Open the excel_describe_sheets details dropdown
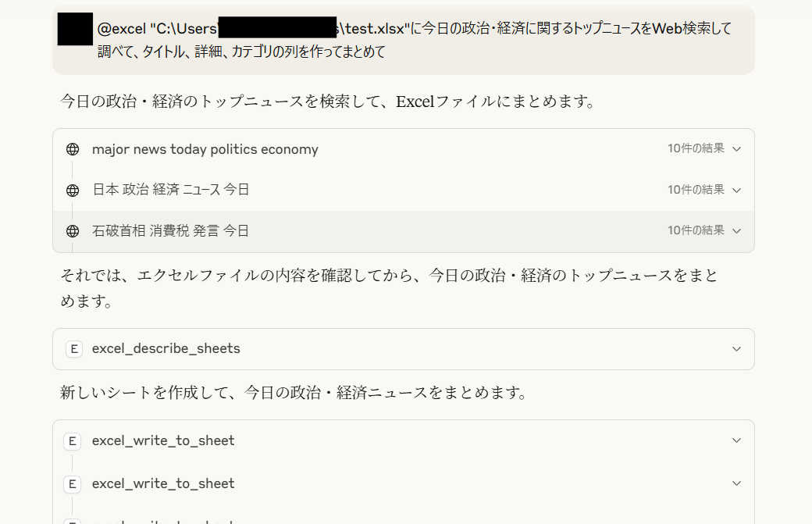The image size is (812, 524). point(735,349)
